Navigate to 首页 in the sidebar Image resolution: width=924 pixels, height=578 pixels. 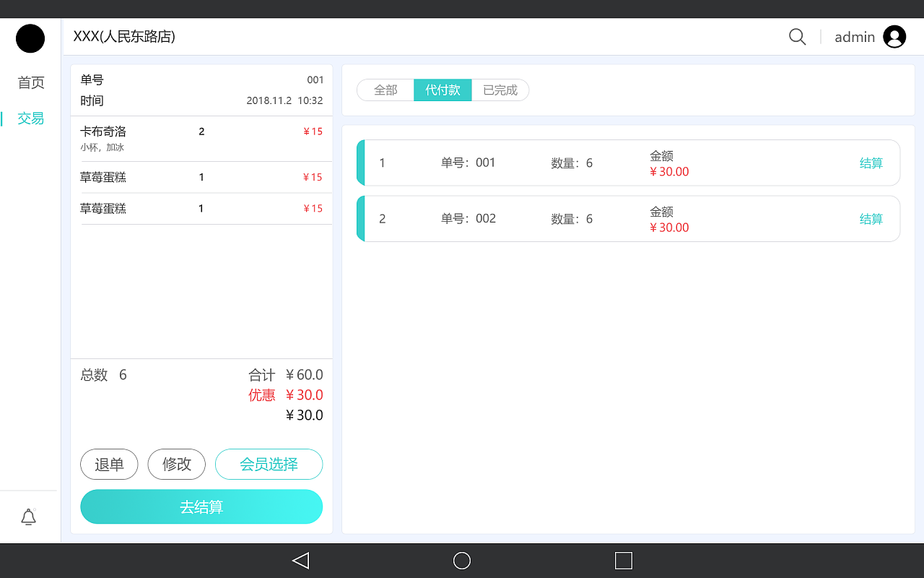30,82
